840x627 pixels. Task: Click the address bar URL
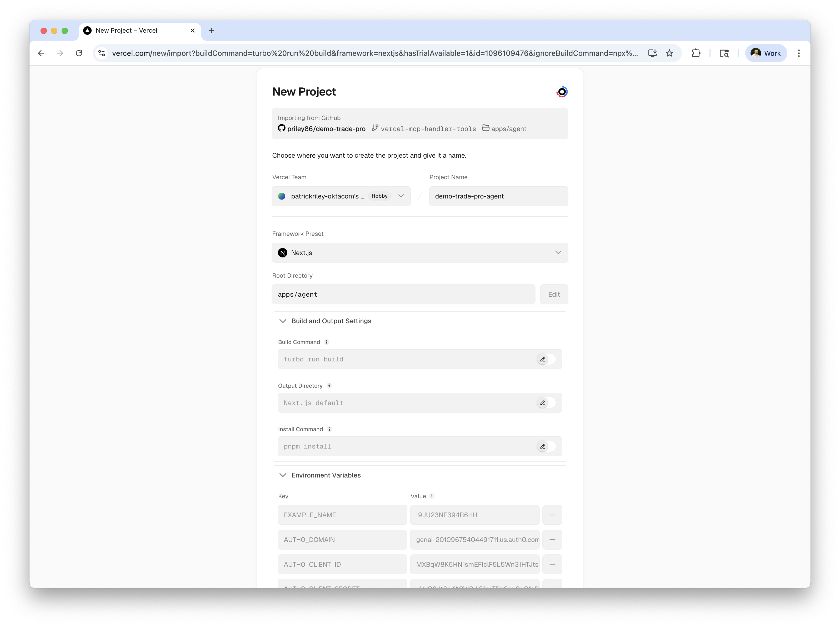pyautogui.click(x=374, y=53)
